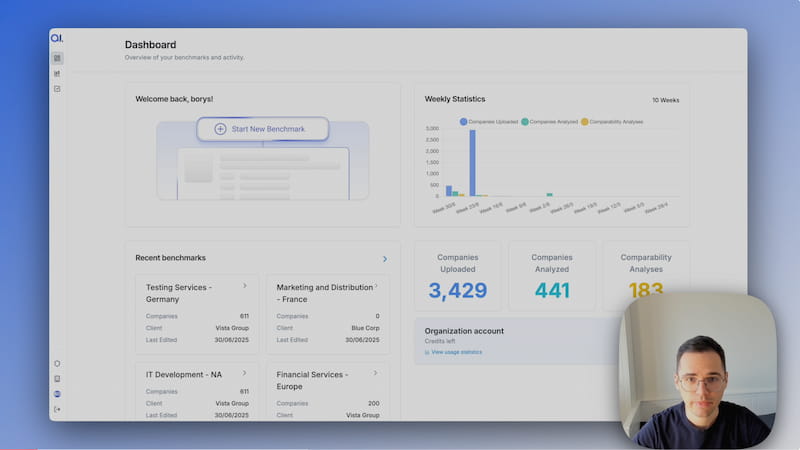
Task: Click the chevron on Marketing and Distribution - France
Action: [x=376, y=286]
